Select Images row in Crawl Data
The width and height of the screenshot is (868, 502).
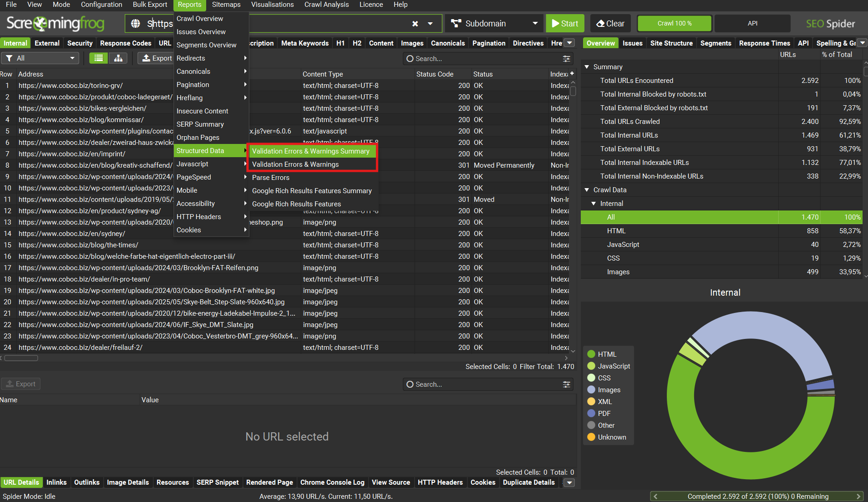pos(721,272)
